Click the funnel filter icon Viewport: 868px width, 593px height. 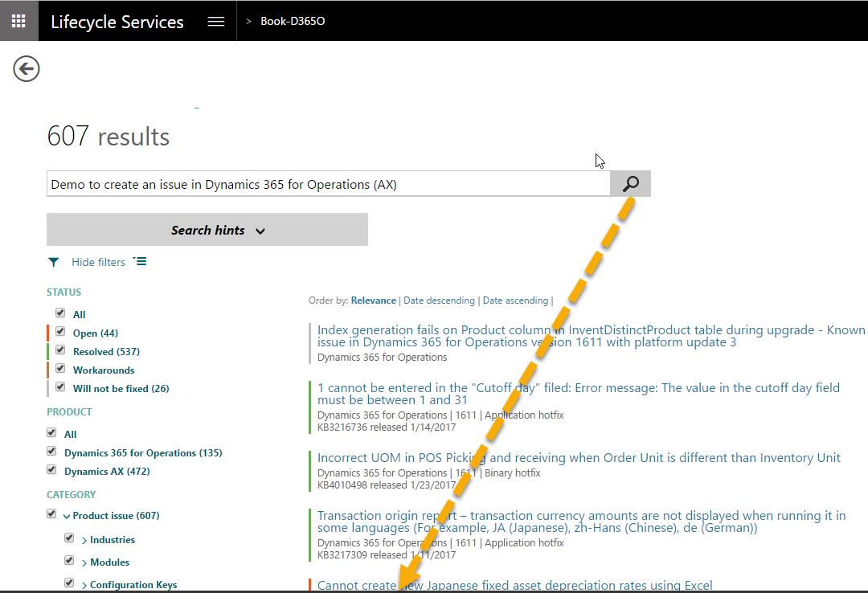click(54, 262)
